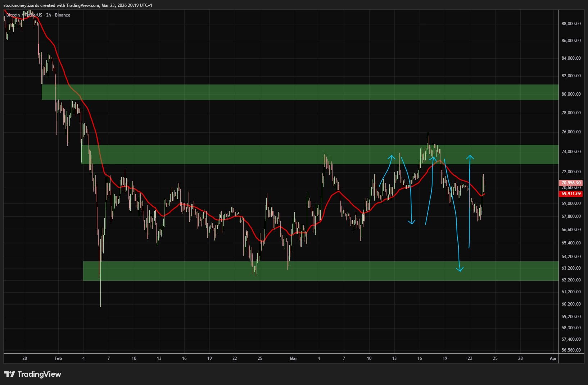
Task: Choose the 61,200.00 price axis label
Action: pos(571,292)
